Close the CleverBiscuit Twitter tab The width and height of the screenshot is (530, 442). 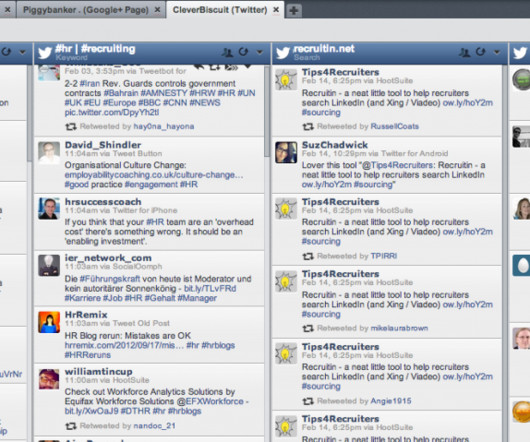pos(276,10)
